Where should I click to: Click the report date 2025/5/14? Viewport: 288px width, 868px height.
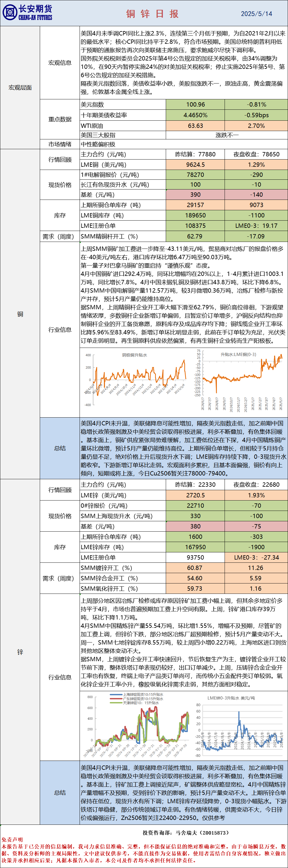coord(256,14)
